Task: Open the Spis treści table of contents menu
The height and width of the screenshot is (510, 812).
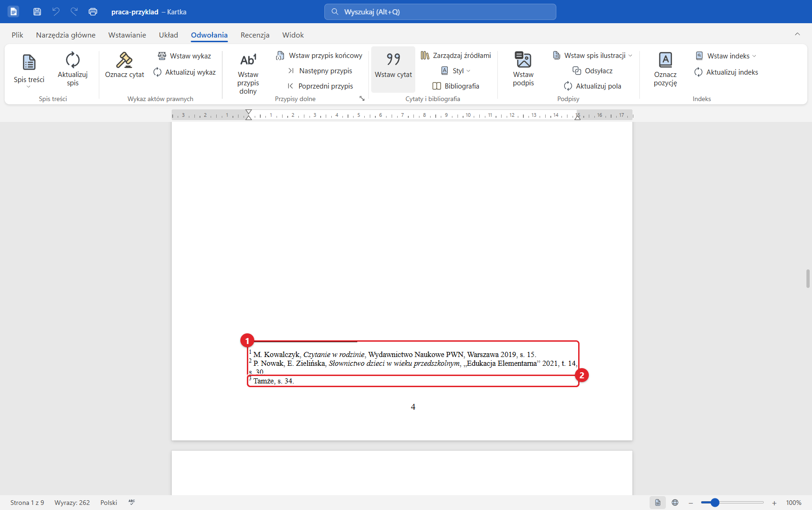Action: (x=29, y=70)
